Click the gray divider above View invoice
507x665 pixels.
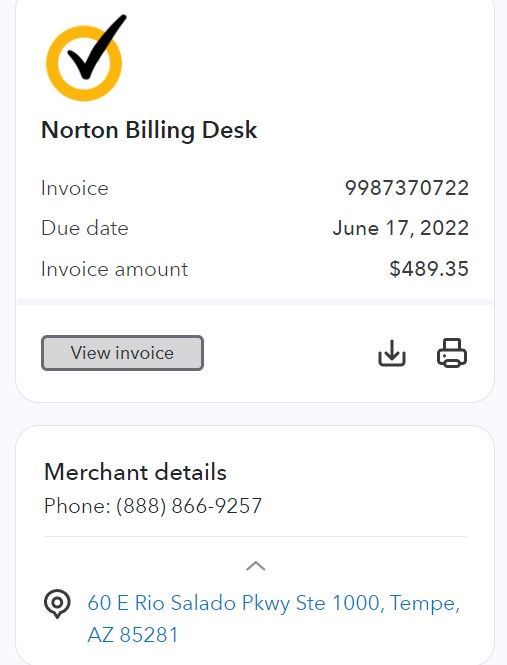coord(255,302)
